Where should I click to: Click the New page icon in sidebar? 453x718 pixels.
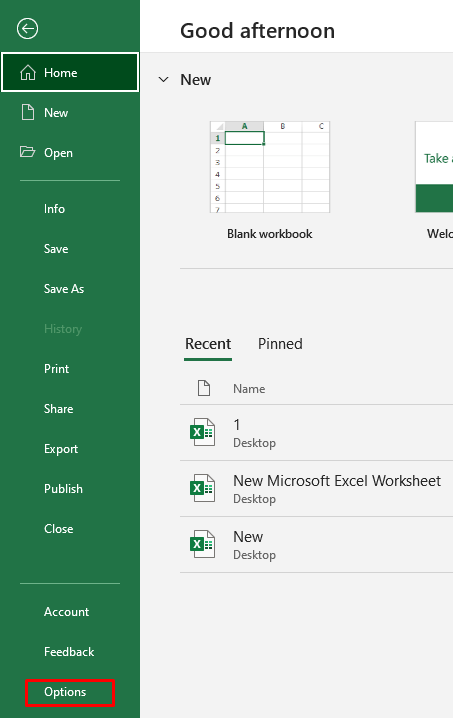coord(28,112)
